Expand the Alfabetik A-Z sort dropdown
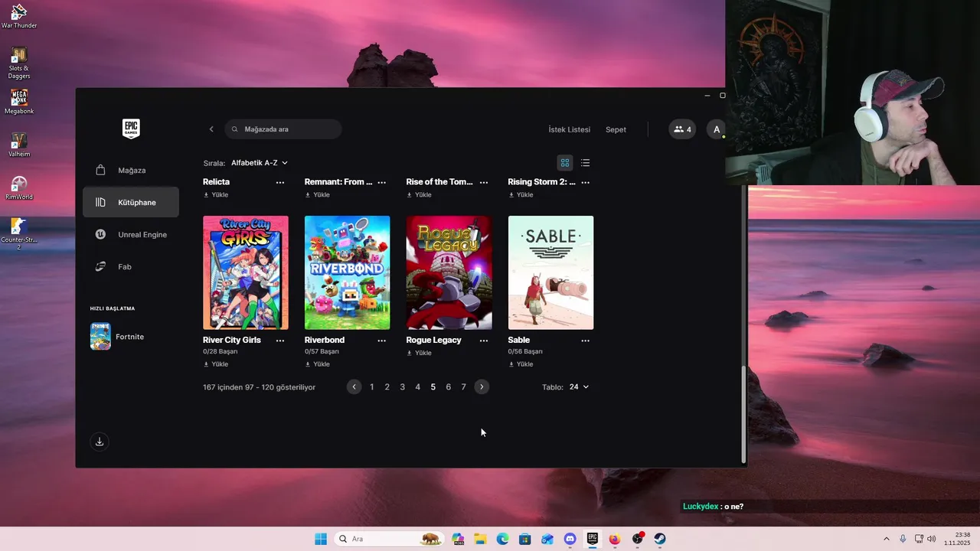This screenshot has width=980, height=551. [x=260, y=163]
